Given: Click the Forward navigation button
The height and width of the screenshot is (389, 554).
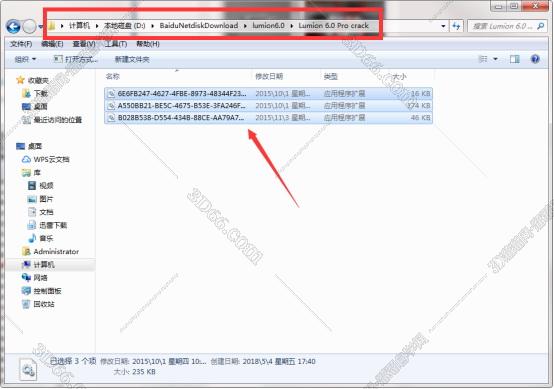Looking at the screenshot, I should point(30,26).
